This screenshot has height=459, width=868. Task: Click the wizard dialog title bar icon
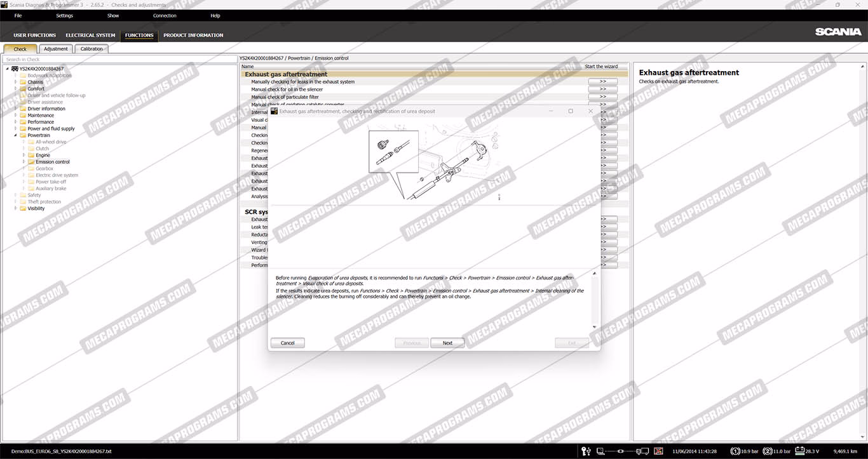pyautogui.click(x=275, y=111)
